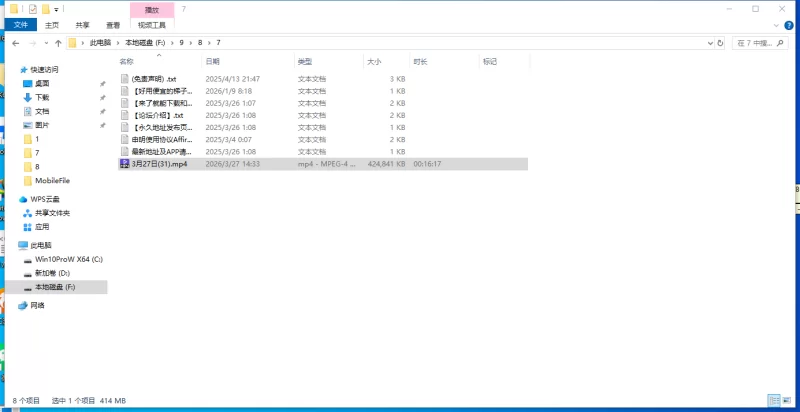
Task: Click the 此电脑 computer icon in sidebar
Action: pos(23,245)
